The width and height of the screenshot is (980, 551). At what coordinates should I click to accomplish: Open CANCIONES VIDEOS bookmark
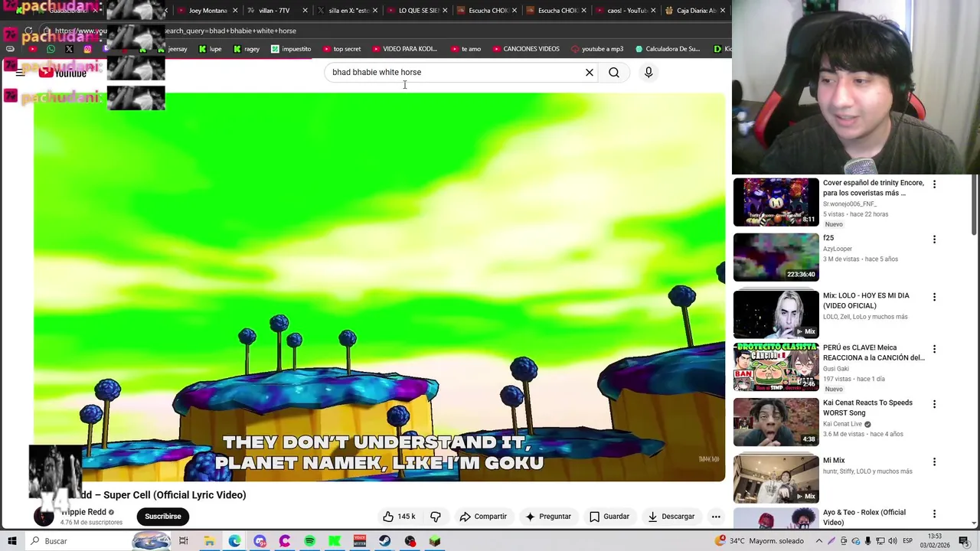click(525, 49)
